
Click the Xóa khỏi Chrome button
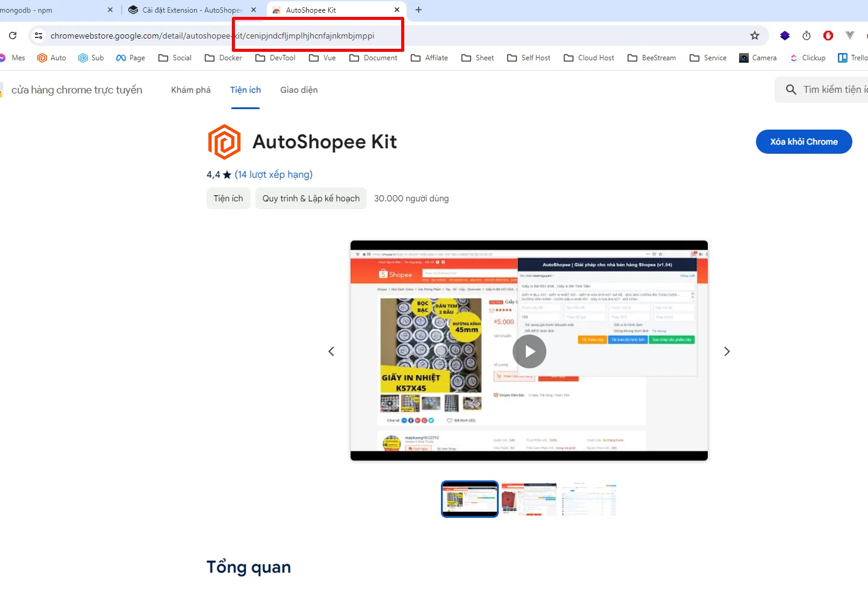pos(804,142)
